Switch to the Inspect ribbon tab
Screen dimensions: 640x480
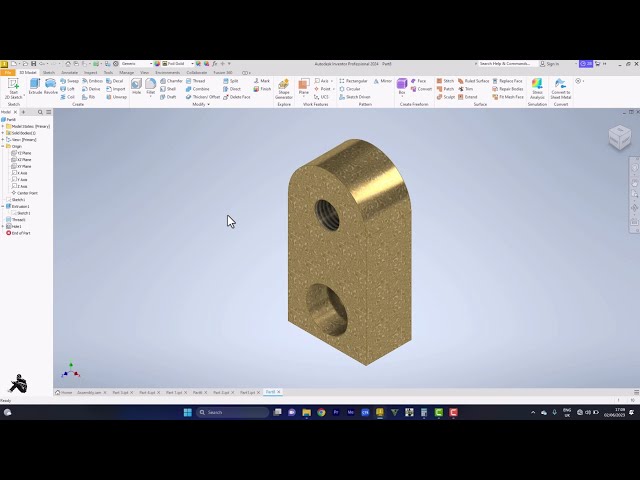click(91, 73)
